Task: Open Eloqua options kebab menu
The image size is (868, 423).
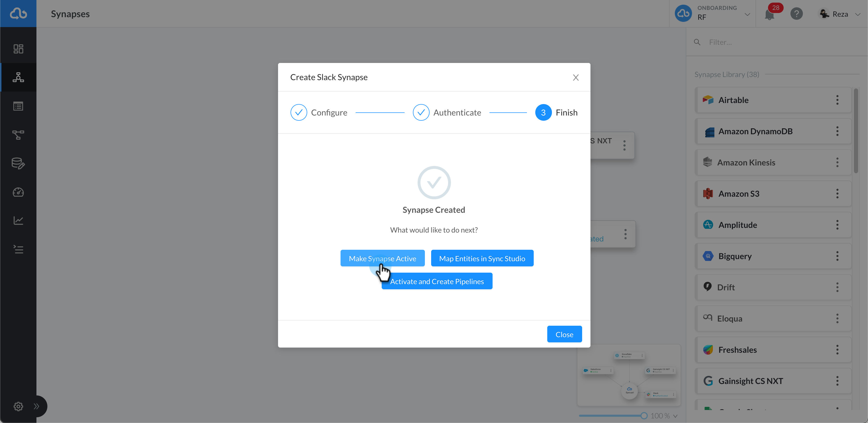Action: [x=837, y=318]
